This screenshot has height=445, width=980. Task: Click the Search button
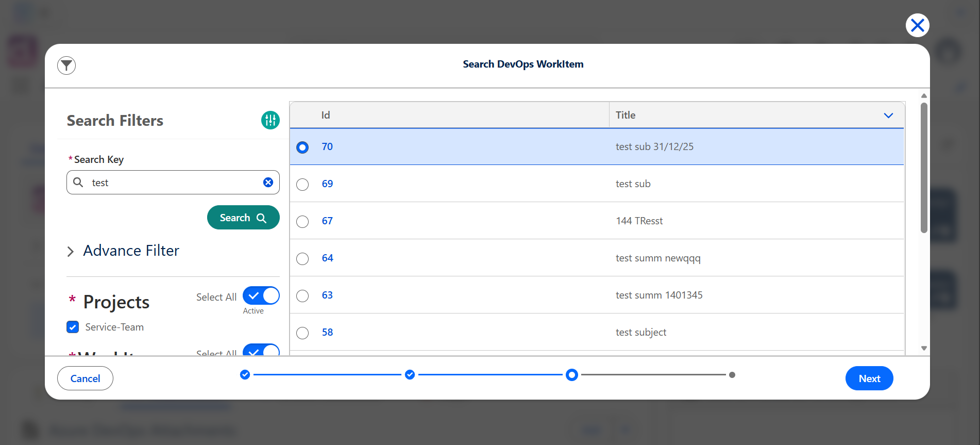pos(243,218)
